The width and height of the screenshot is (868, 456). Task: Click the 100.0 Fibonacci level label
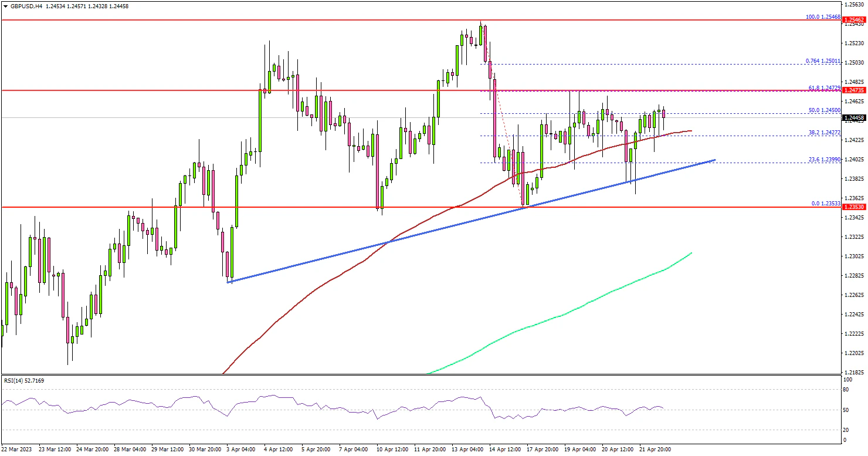[x=823, y=17]
